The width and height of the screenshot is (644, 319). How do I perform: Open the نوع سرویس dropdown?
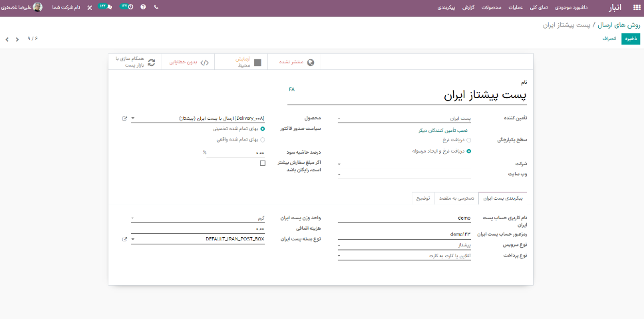tap(404, 245)
